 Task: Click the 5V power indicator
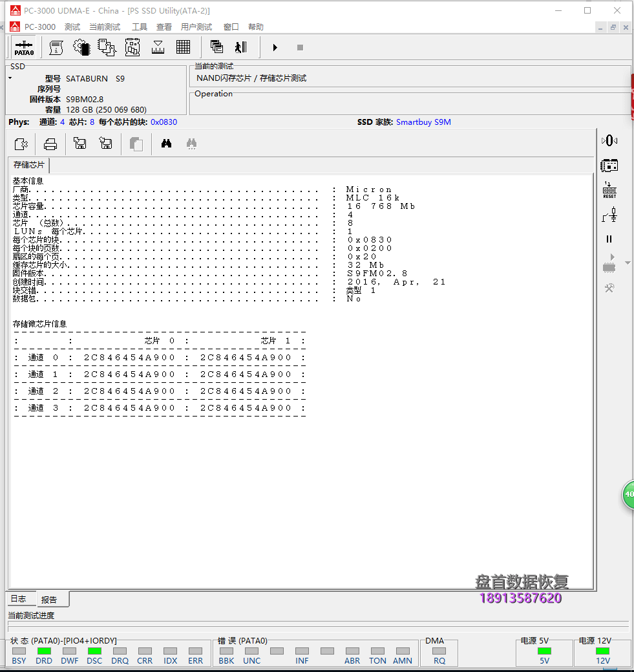click(x=544, y=651)
